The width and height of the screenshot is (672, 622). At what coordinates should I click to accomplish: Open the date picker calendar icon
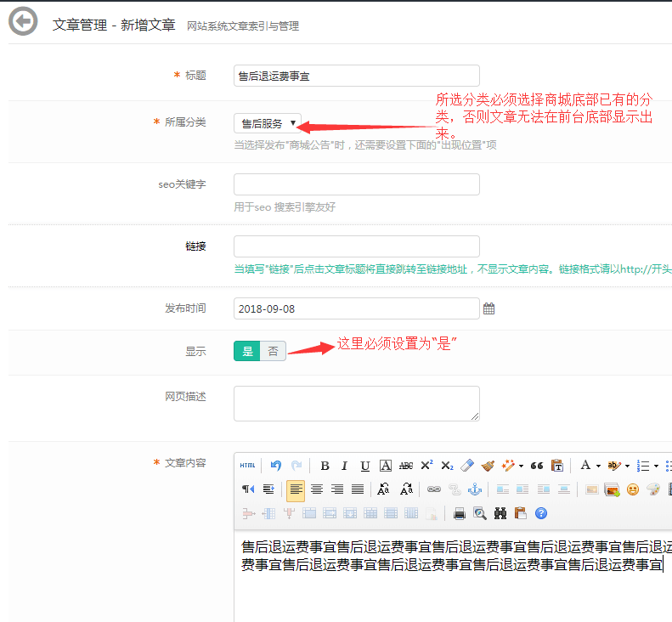click(x=489, y=308)
